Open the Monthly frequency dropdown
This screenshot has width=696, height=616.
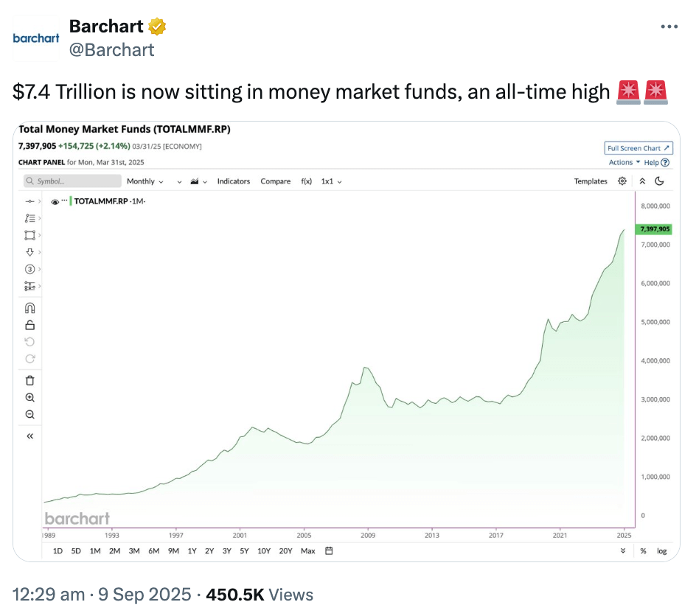pos(145,181)
